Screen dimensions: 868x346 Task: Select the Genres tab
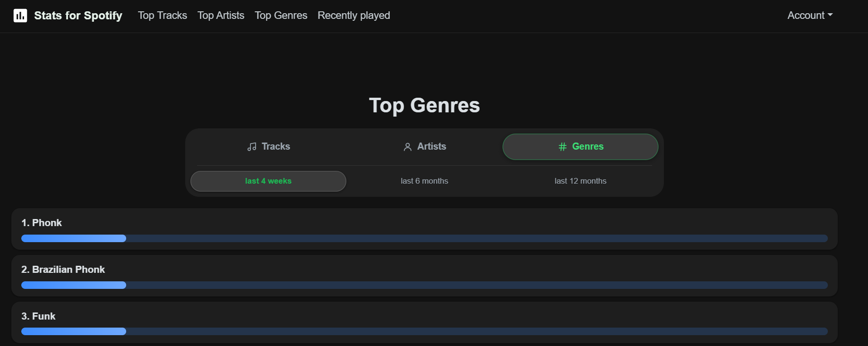point(580,147)
